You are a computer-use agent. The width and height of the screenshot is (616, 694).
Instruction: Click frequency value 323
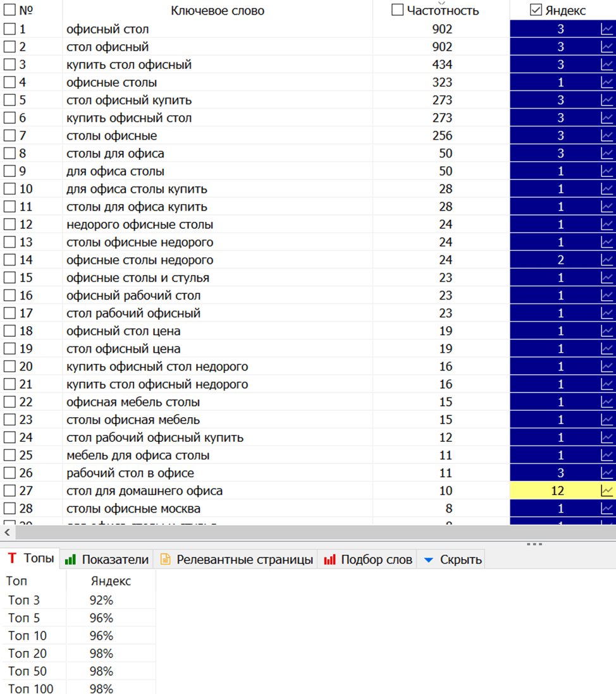tap(442, 82)
